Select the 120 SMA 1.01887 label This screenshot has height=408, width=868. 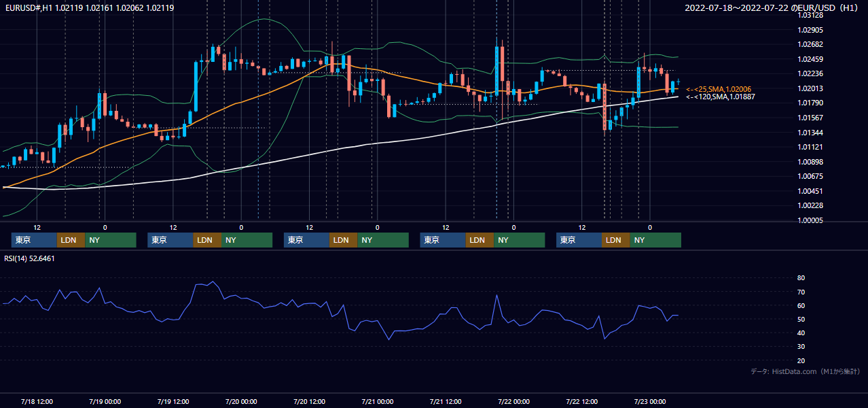[x=720, y=97]
